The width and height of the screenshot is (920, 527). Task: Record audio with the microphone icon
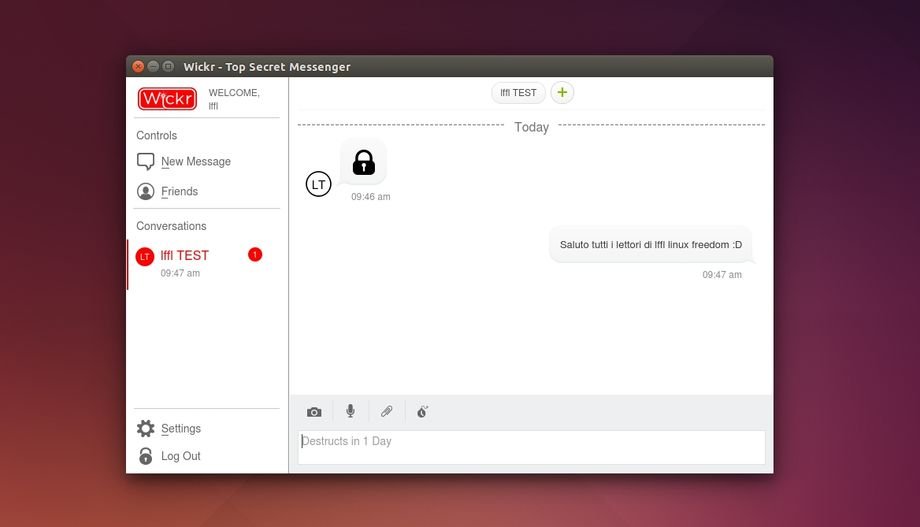pyautogui.click(x=350, y=411)
